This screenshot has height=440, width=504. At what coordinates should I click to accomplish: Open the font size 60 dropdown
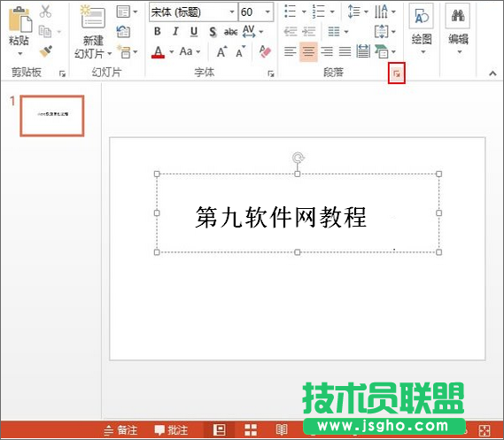tap(268, 12)
